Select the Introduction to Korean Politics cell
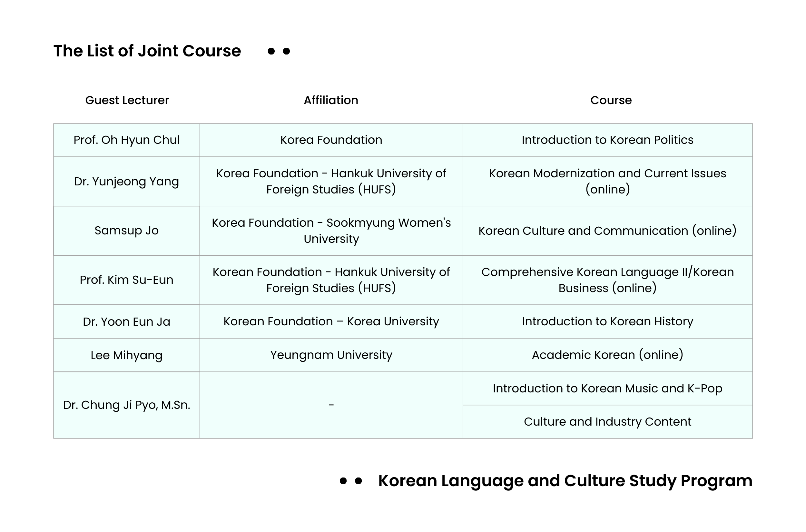This screenshot has width=806, height=532. coord(607,140)
